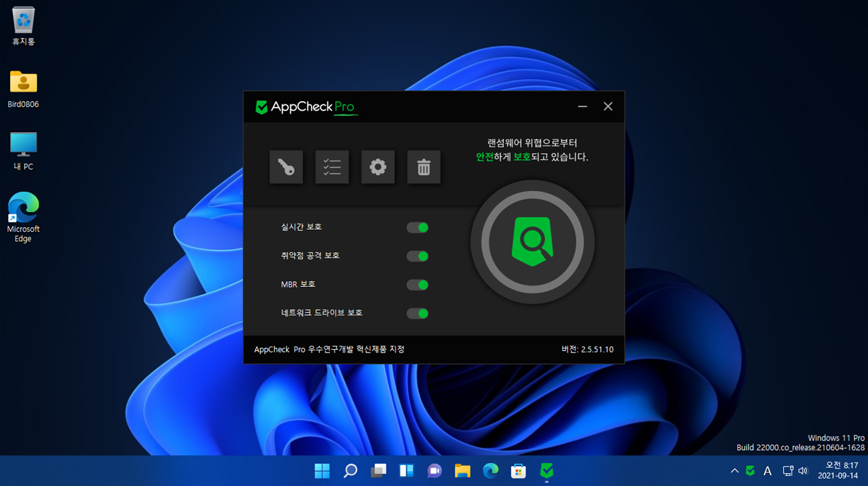Open AppCheck settings gear icon
The image size is (868, 486).
point(378,167)
